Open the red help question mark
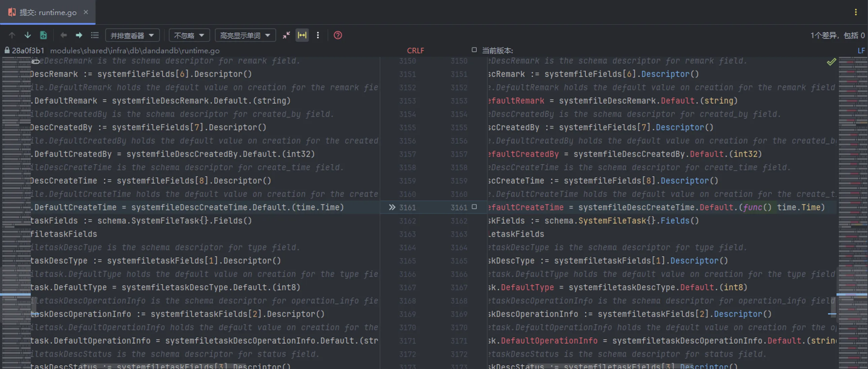This screenshot has width=868, height=369. 338,35
